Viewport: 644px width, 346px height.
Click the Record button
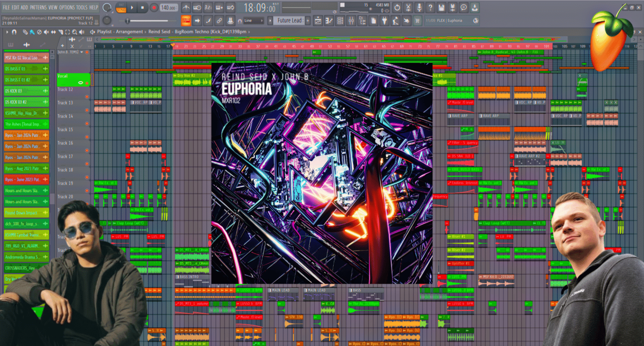(154, 8)
